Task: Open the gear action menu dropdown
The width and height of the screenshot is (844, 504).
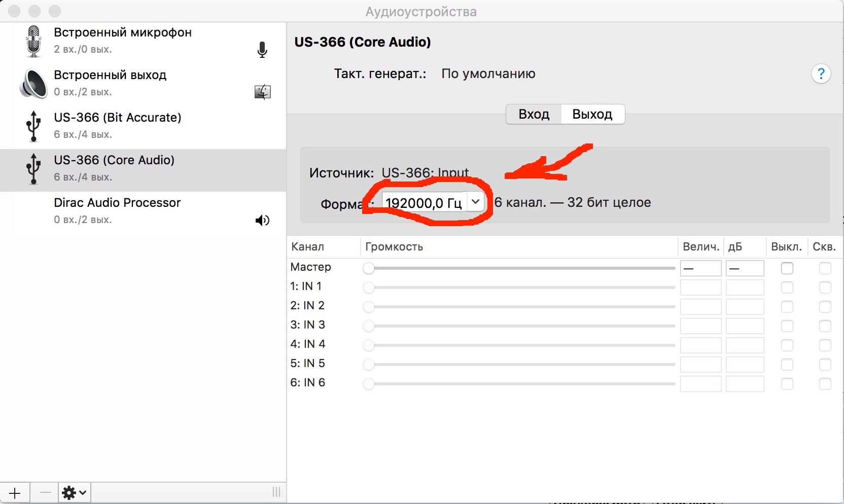Action: coord(74,492)
